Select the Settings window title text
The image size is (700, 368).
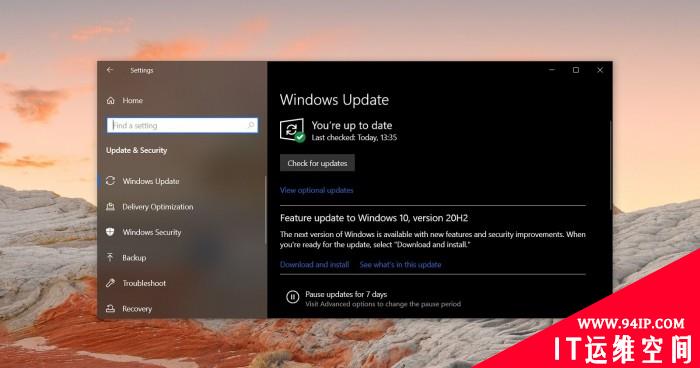pyautogui.click(x=142, y=70)
